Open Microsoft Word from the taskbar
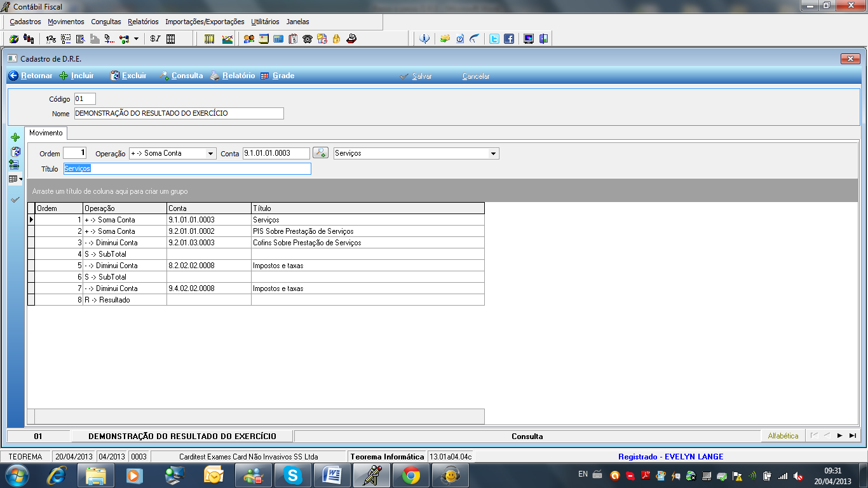868x488 pixels. coord(332,475)
